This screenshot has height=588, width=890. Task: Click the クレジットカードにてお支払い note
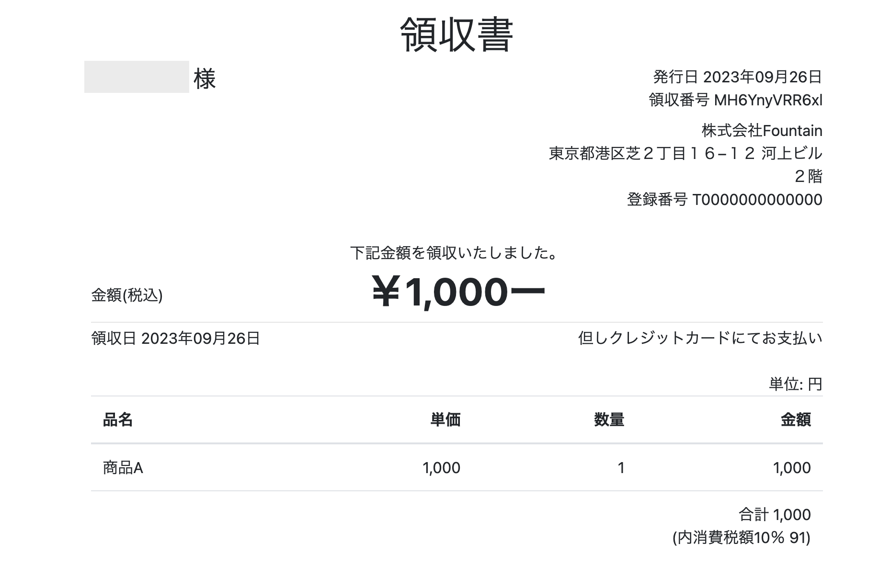[700, 338]
